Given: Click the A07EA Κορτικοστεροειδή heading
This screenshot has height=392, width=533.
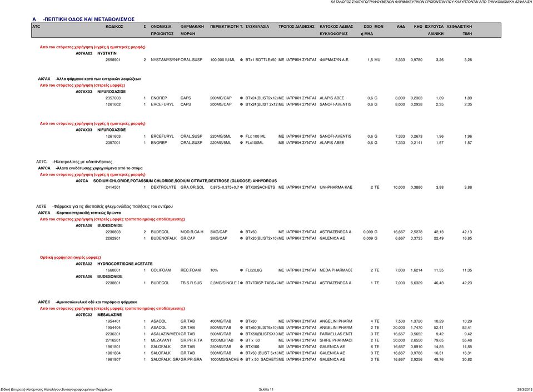Looking at the screenshot, I should click(x=79, y=213).
